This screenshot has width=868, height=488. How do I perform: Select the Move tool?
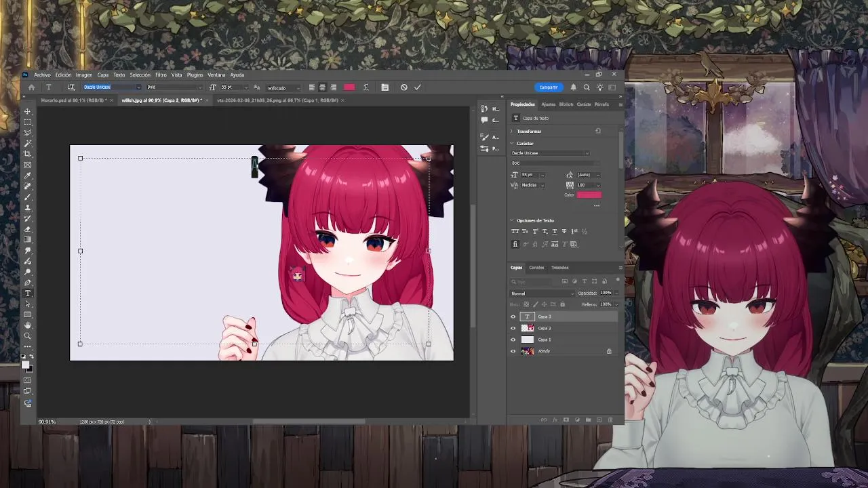click(28, 111)
